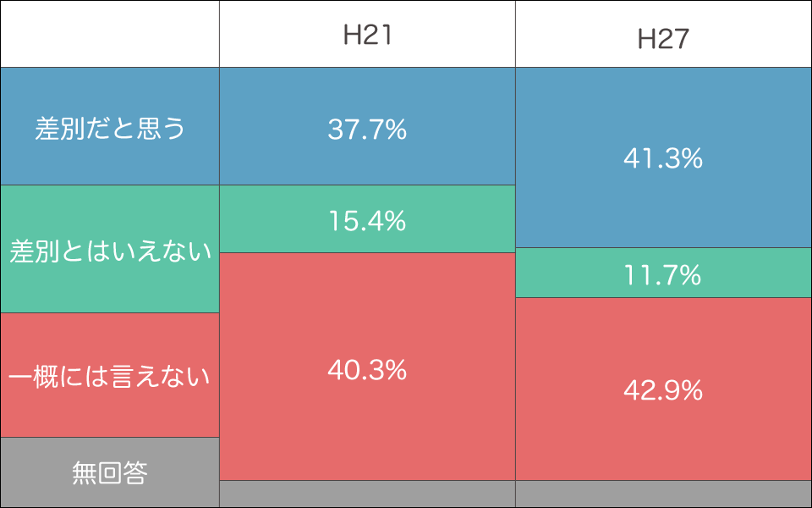Select the blue 差別だと思う legend cell
Screen dimensions: 812x508
pos(110,127)
